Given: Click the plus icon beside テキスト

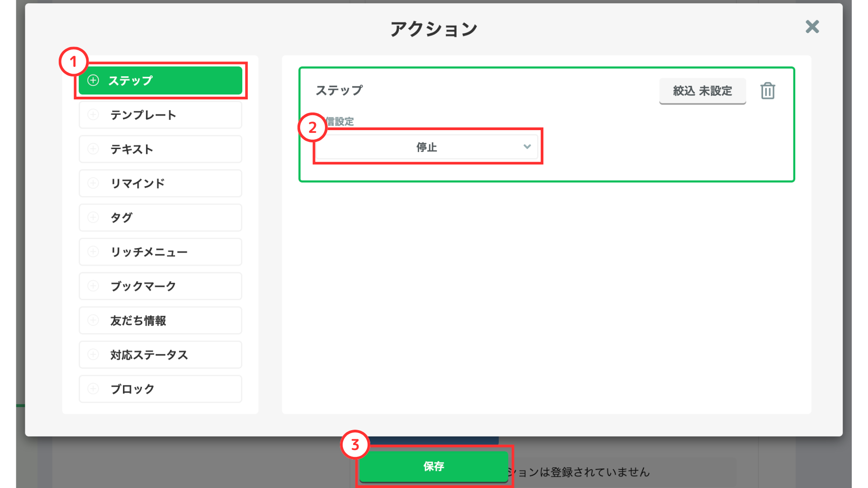Looking at the screenshot, I should point(93,149).
